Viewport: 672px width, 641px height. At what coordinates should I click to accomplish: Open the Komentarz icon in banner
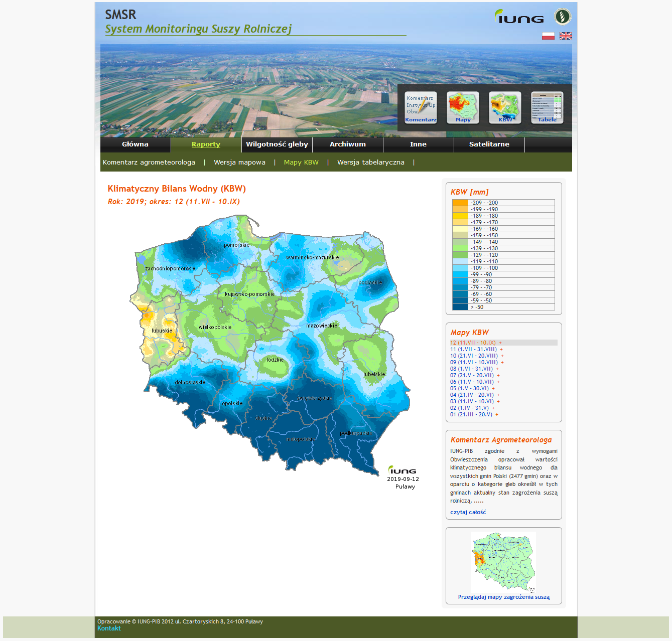[x=421, y=107]
